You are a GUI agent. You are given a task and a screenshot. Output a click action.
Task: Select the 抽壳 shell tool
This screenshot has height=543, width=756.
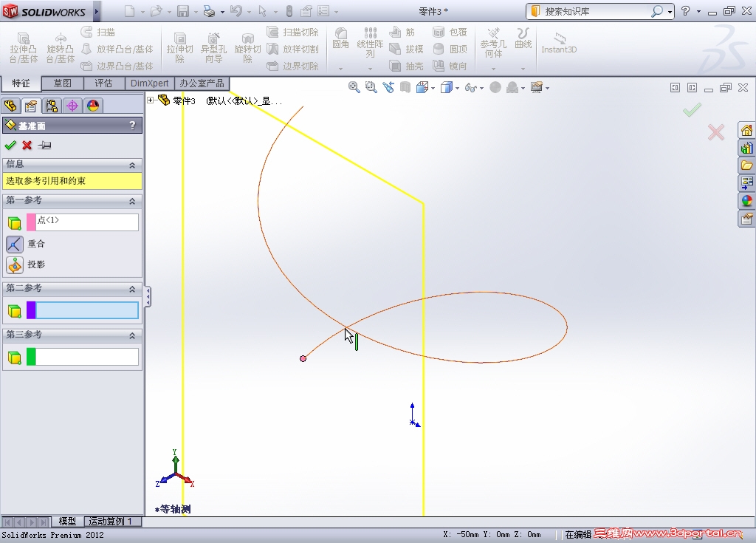pos(407,66)
